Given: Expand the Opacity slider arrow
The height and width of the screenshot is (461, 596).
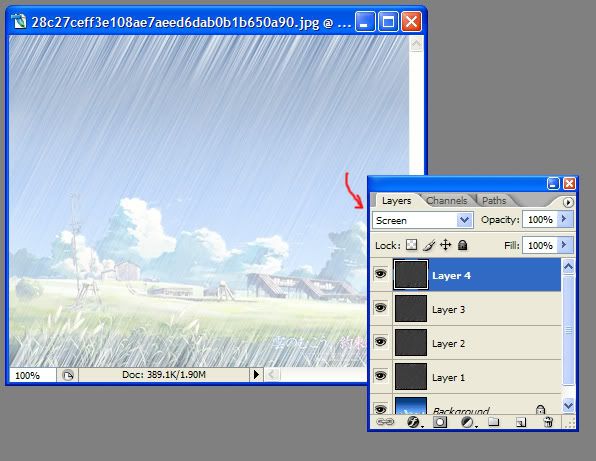Looking at the screenshot, I should click(x=565, y=219).
